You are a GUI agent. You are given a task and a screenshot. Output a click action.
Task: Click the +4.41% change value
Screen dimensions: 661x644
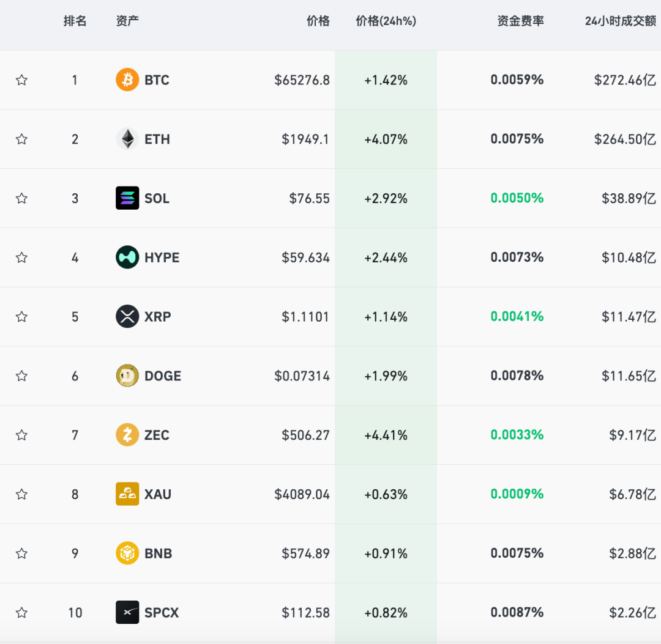pyautogui.click(x=386, y=435)
